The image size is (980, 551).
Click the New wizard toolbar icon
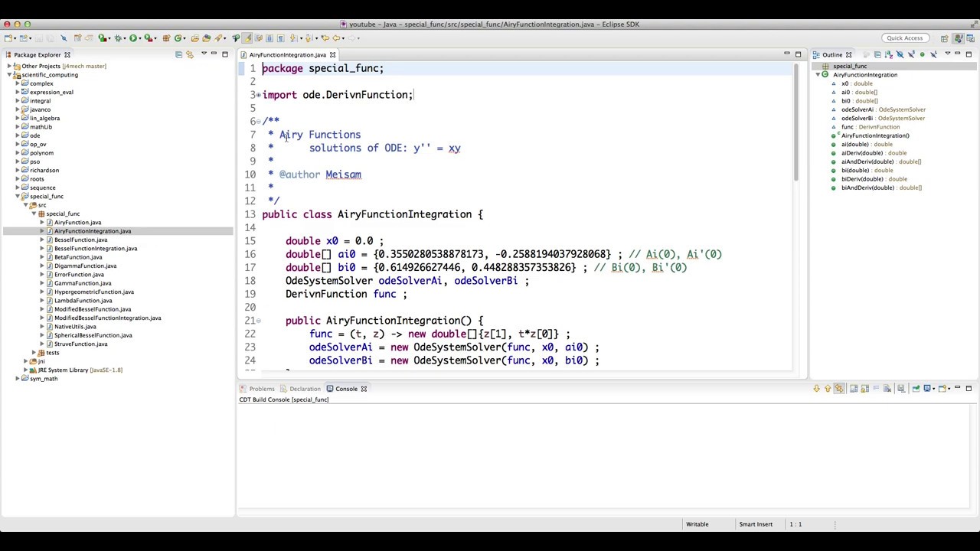tap(8, 37)
